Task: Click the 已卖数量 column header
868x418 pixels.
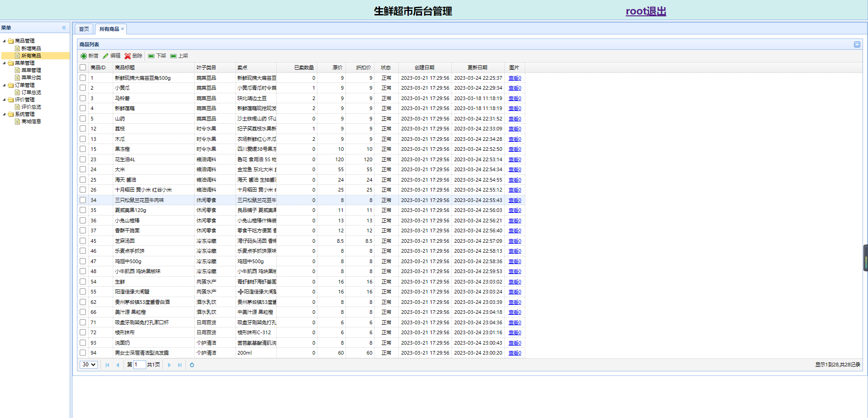Action: coord(297,67)
